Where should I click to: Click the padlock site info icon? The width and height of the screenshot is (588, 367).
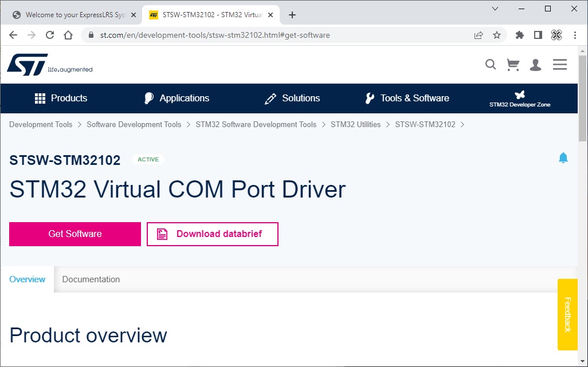(91, 35)
